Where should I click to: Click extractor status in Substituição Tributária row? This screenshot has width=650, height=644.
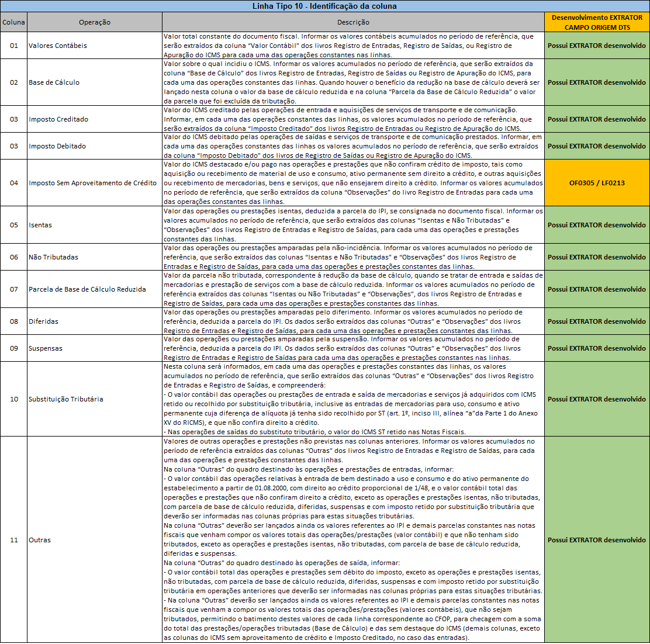597,399
